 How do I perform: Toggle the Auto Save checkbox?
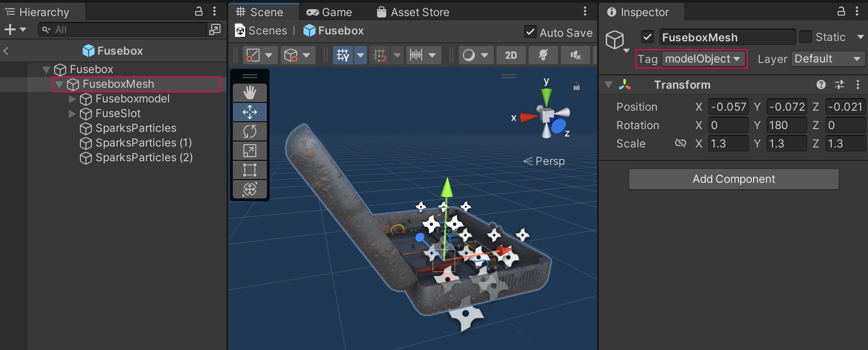coord(530,32)
